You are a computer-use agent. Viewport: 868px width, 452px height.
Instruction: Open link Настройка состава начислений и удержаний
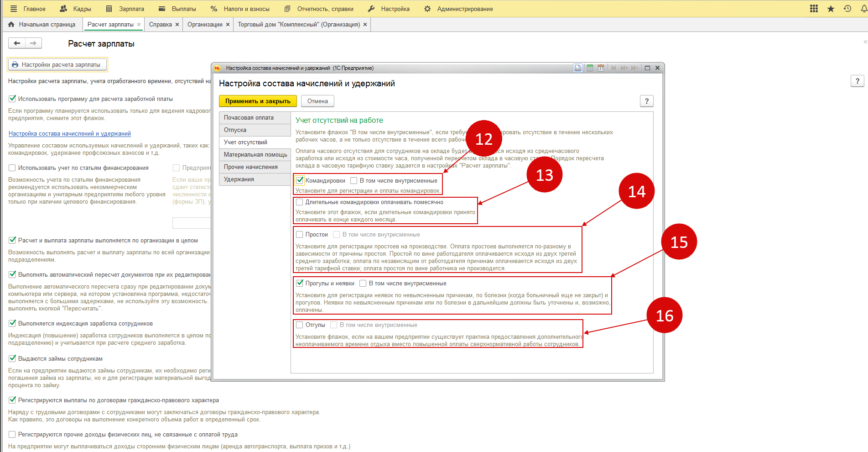click(70, 134)
